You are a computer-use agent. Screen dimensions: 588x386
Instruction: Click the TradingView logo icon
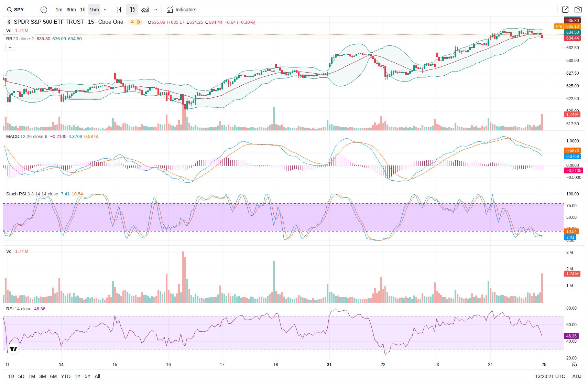coord(13,349)
